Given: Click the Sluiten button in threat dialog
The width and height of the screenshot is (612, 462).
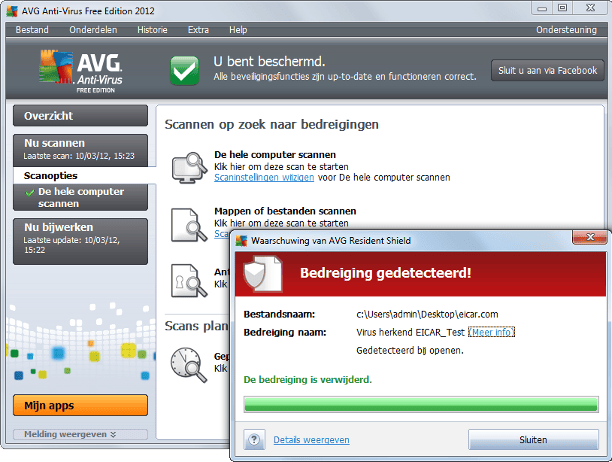Looking at the screenshot, I should [x=533, y=440].
